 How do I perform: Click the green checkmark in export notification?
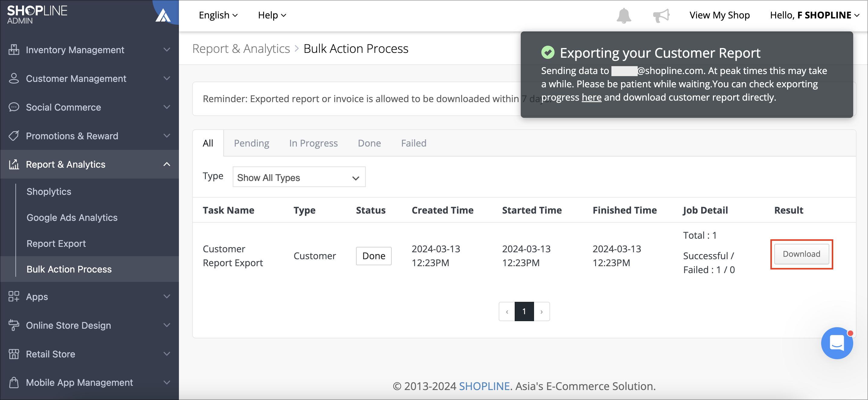(x=548, y=52)
